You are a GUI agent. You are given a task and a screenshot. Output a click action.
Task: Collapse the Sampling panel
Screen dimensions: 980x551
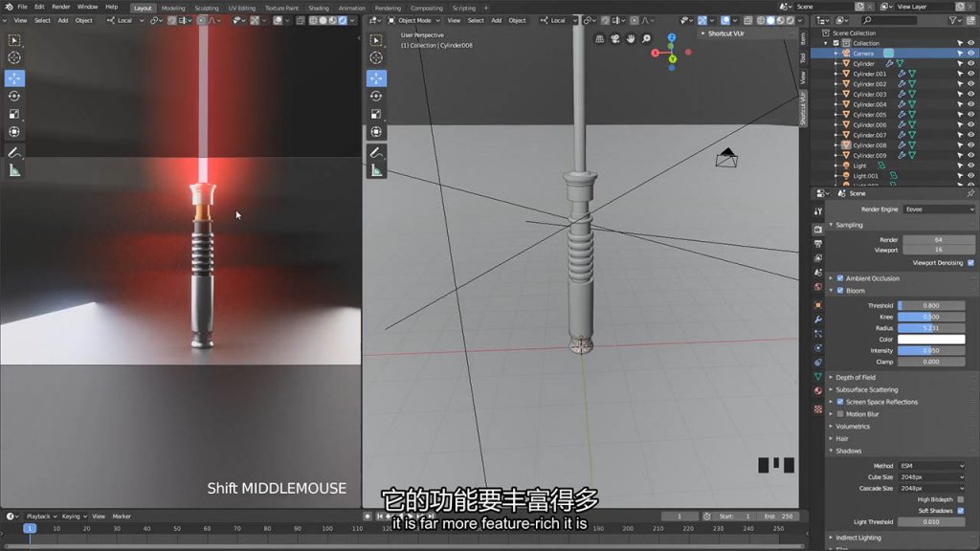tap(849, 225)
